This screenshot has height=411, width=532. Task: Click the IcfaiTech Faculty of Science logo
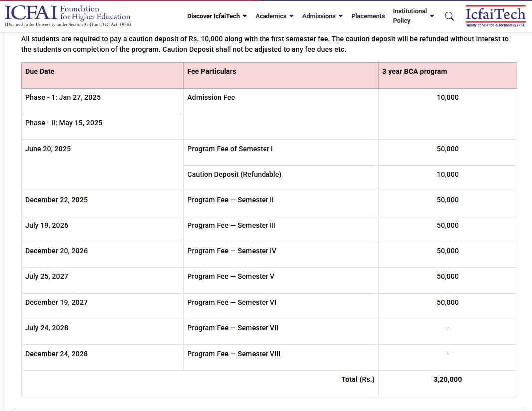click(x=495, y=16)
